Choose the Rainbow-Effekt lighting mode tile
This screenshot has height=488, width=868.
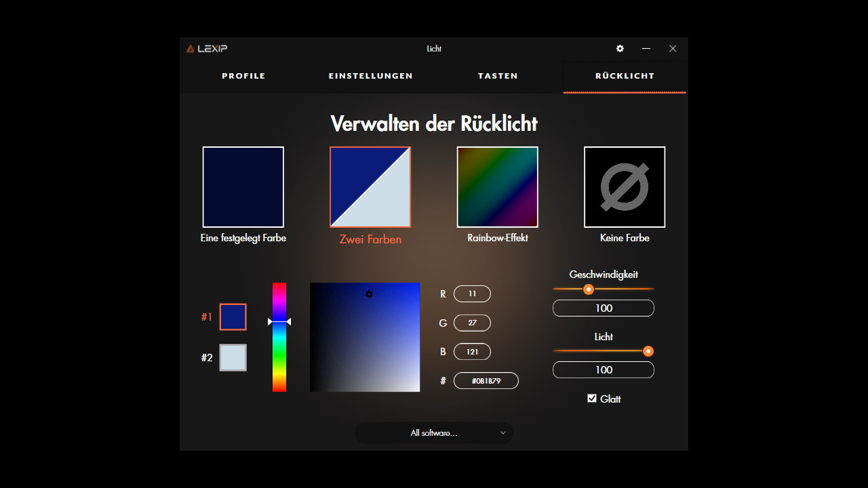click(497, 187)
